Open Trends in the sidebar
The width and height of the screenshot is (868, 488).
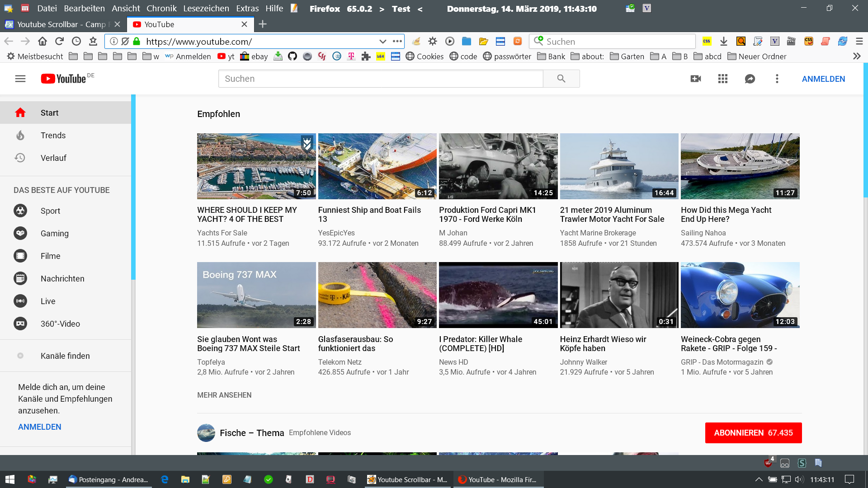click(53, 135)
